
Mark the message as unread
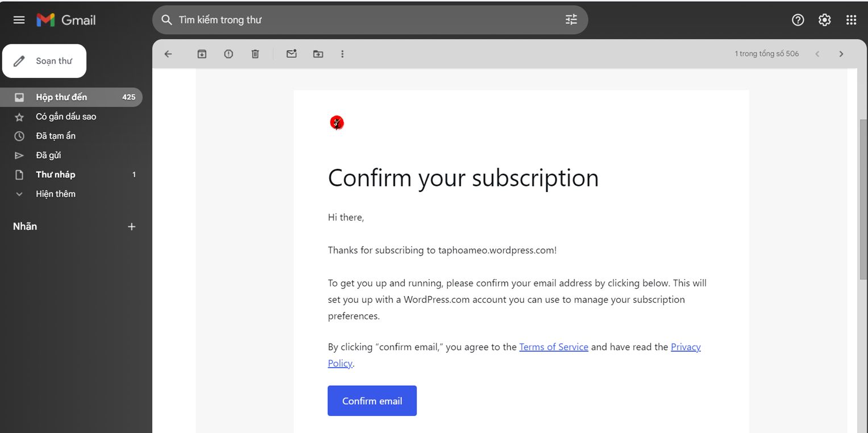click(x=292, y=54)
